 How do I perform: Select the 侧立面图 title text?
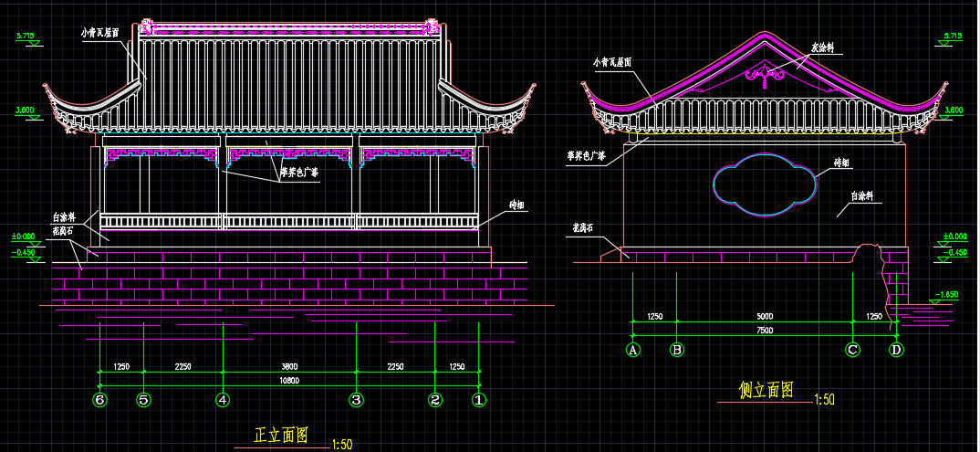766,390
